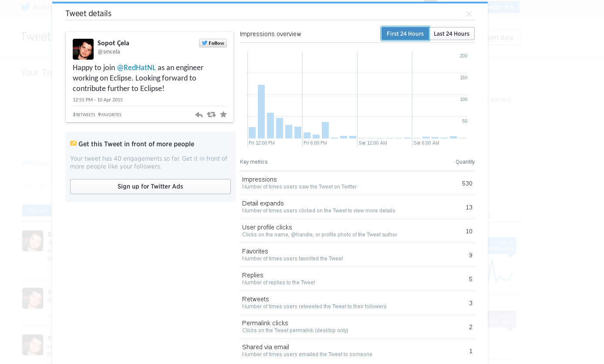Click the Detail expands quantity 13
This screenshot has width=604, height=364.
pos(469,207)
